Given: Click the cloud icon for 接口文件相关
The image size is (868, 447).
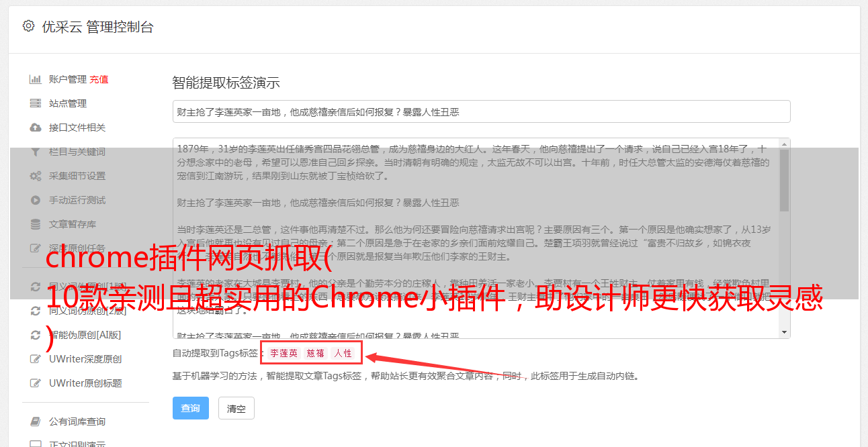Looking at the screenshot, I should click(36, 128).
